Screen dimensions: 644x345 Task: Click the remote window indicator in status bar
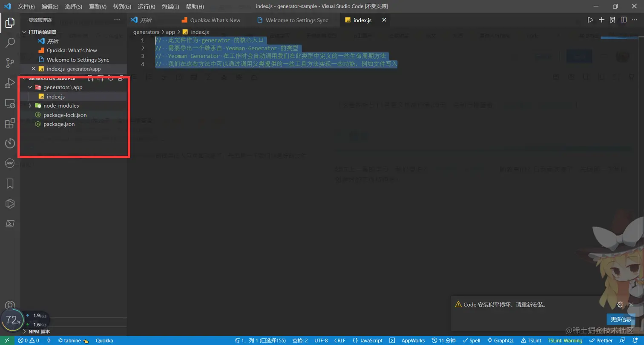pyautogui.click(x=6, y=341)
